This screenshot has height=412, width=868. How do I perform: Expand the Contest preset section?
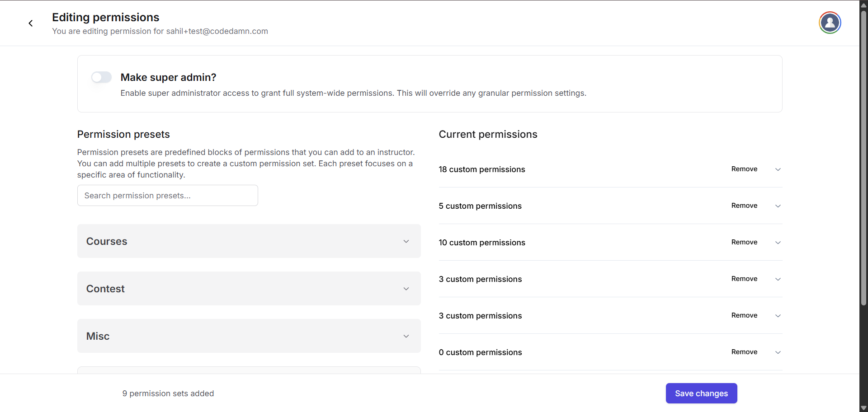(x=249, y=289)
